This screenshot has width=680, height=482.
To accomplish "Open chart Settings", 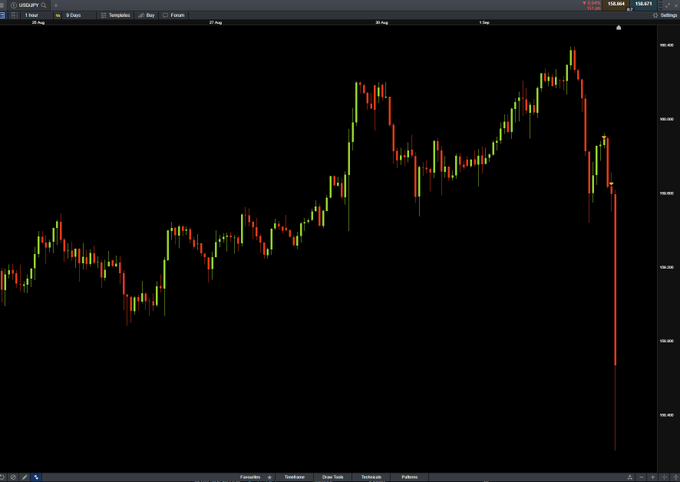I will pos(665,15).
